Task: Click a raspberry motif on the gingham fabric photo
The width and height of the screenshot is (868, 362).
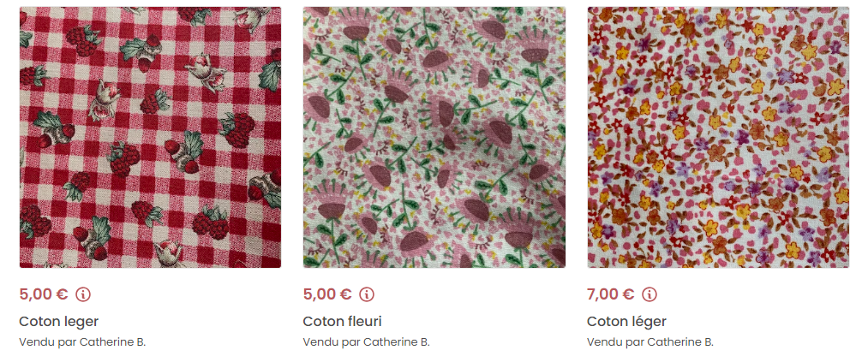Action: 238,130
